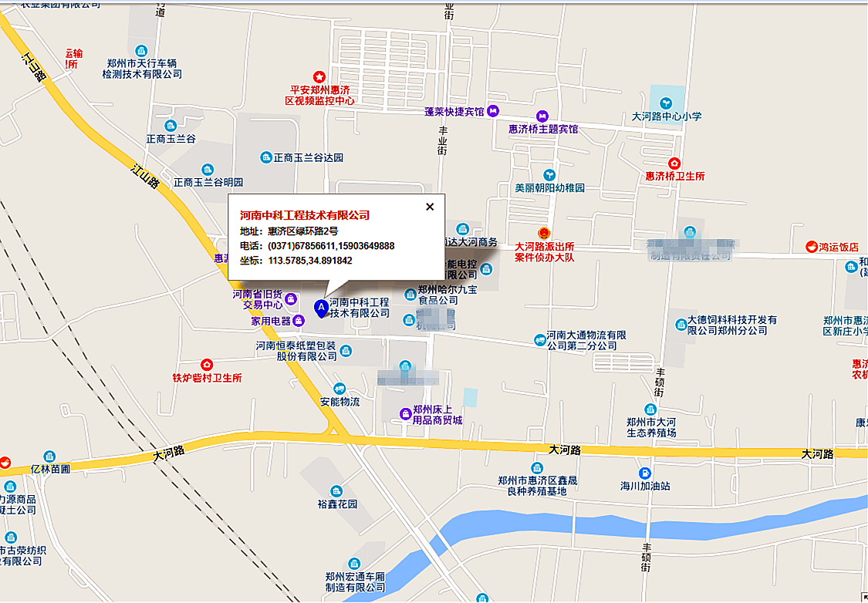Click the 郑州宏通车厢制造有限公司 icon
868x603 pixels.
click(355, 564)
